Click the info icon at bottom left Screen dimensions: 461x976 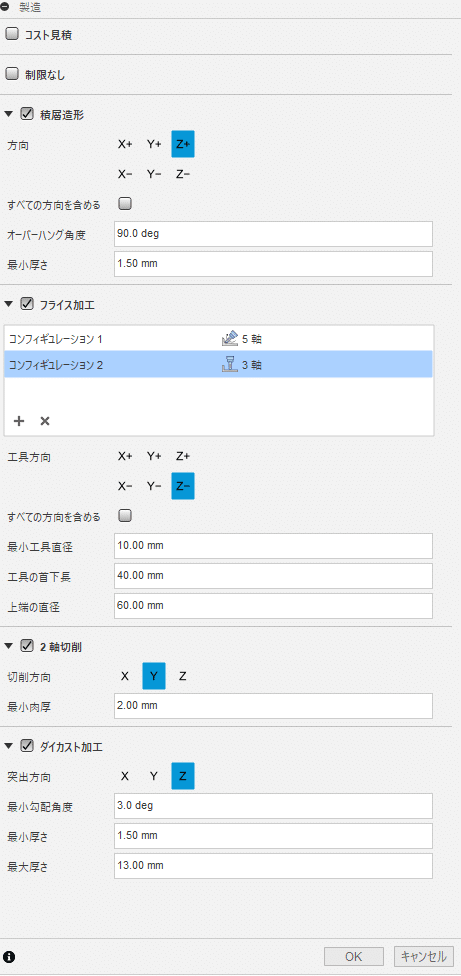(9, 957)
